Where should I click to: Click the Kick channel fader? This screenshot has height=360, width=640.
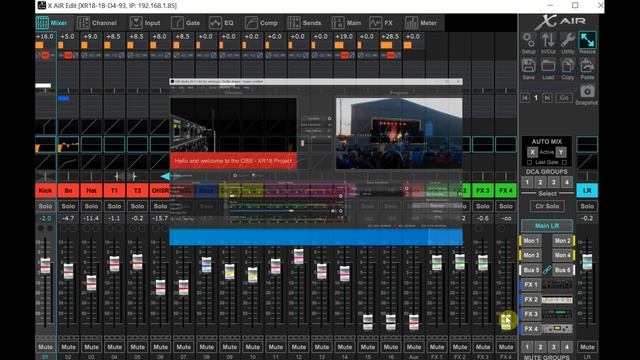(x=45, y=266)
